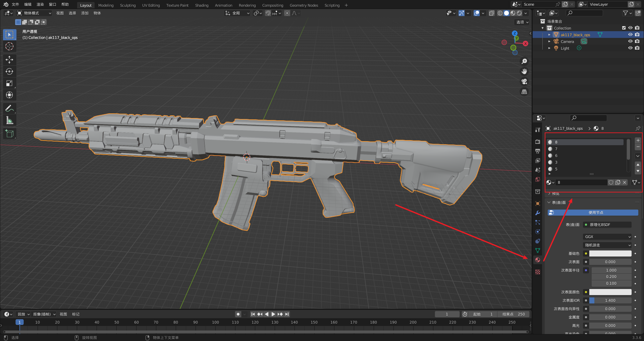Image resolution: width=644 pixels, height=341 pixels.
Task: Select the Scale tool in the toolbar
Action: point(9,83)
